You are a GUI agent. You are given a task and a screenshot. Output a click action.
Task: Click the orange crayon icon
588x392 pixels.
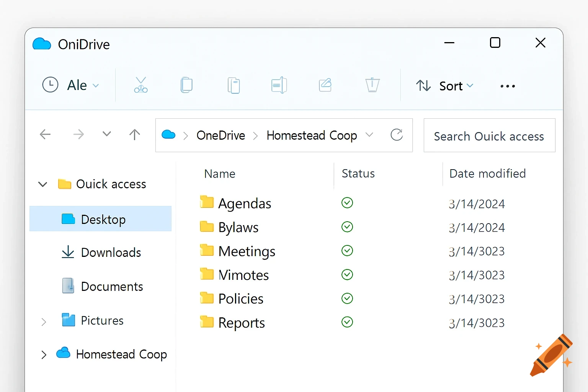coord(551,355)
